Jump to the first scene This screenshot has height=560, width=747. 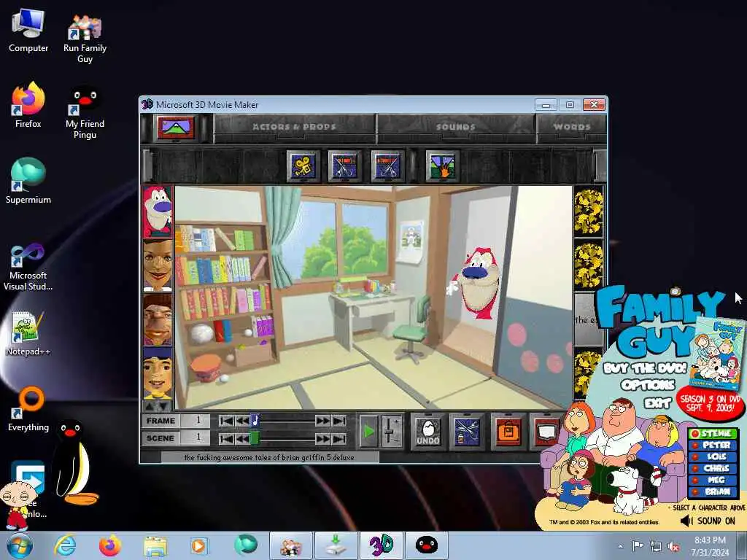[226, 438]
